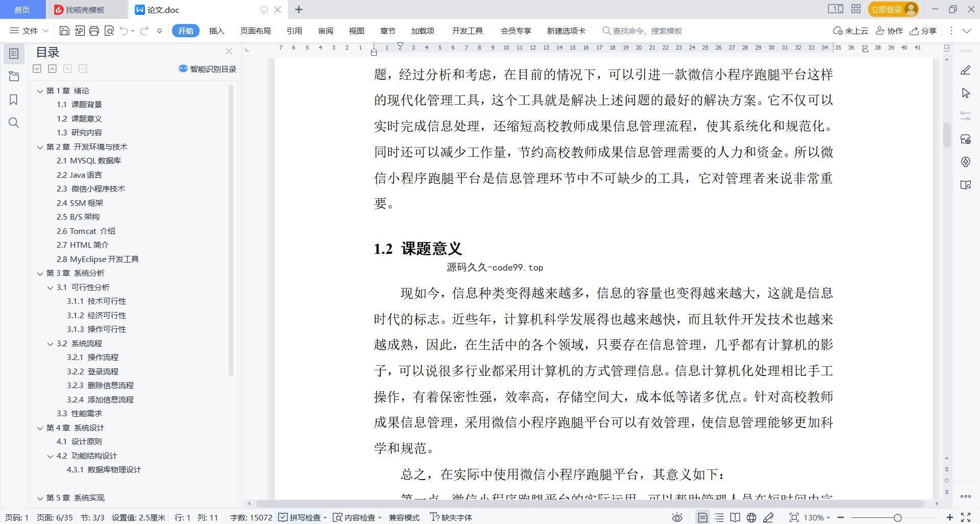Click vertical document scrollbar thumb
This screenshot has width=980, height=524.
point(947,135)
